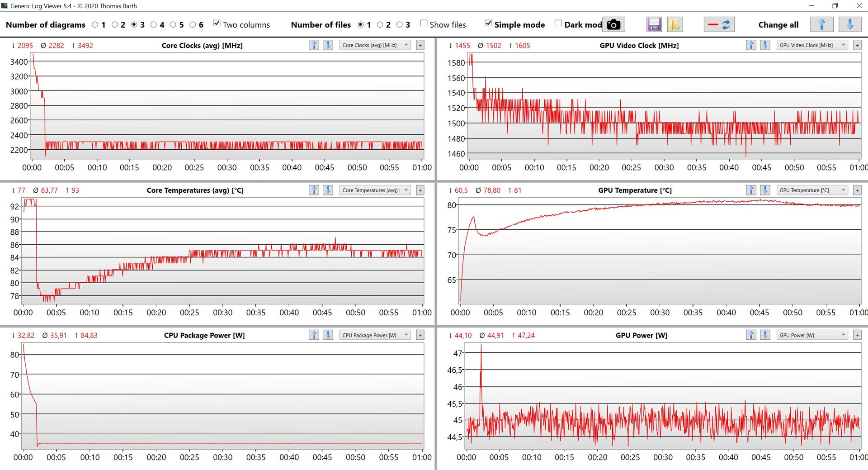Click down arrow in GPU Temperature diagram
The height and width of the screenshot is (470, 868).
(765, 190)
